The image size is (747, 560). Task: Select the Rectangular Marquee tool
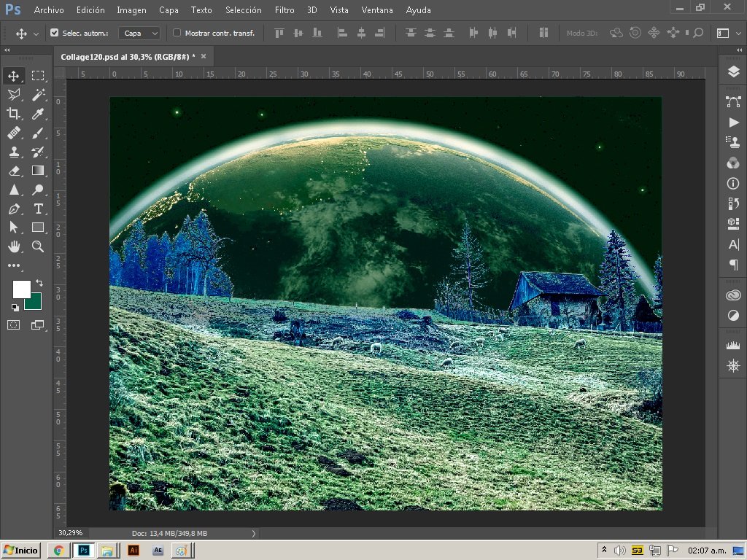(38, 76)
